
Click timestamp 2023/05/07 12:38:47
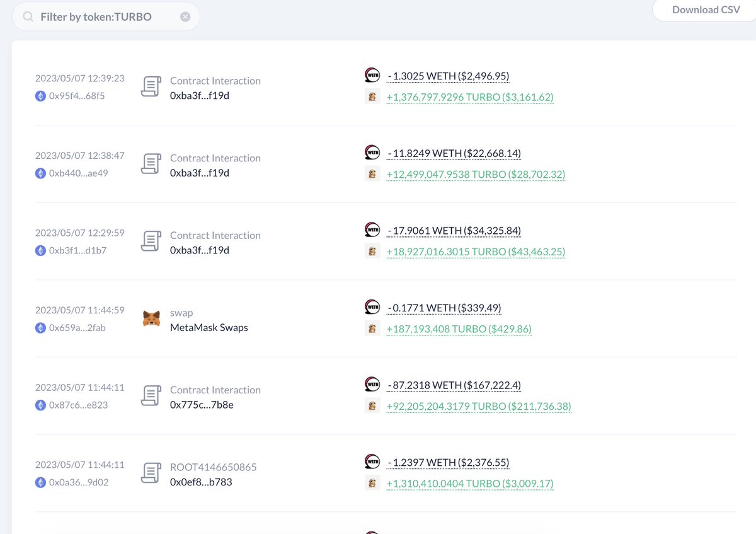pyautogui.click(x=80, y=156)
